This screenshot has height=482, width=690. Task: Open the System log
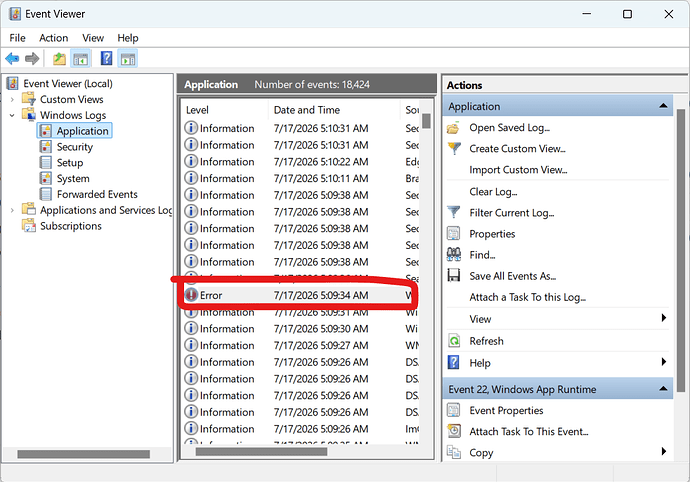pos(73,179)
